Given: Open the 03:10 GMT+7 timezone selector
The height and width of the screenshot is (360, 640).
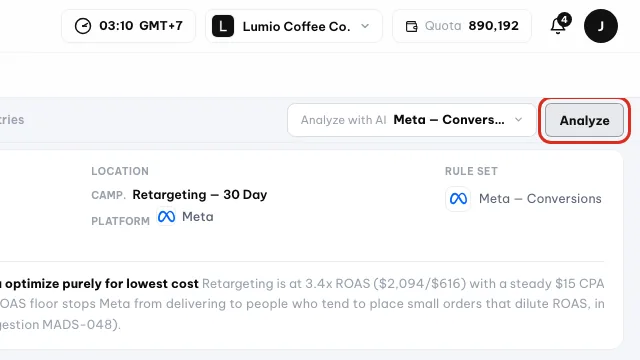Looking at the screenshot, I should 129,26.
